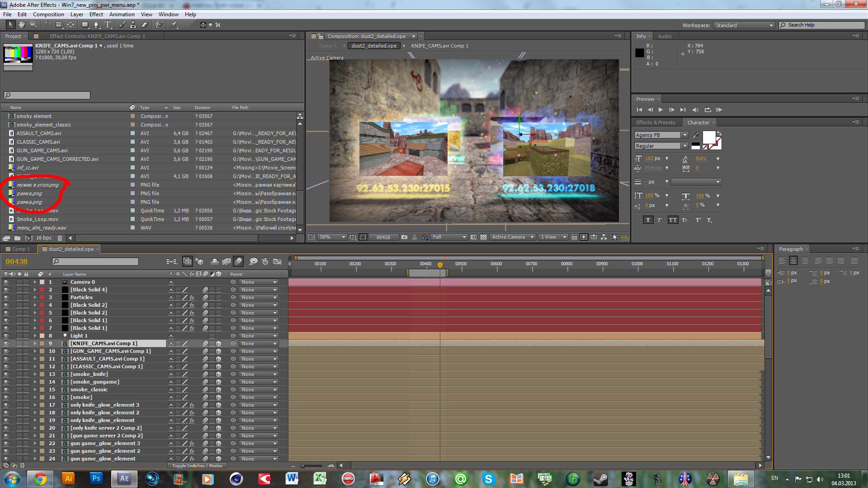Viewport: 868px width, 488px height.
Task: Toggle visibility of Light 1 layer
Action: pyautogui.click(x=6, y=336)
